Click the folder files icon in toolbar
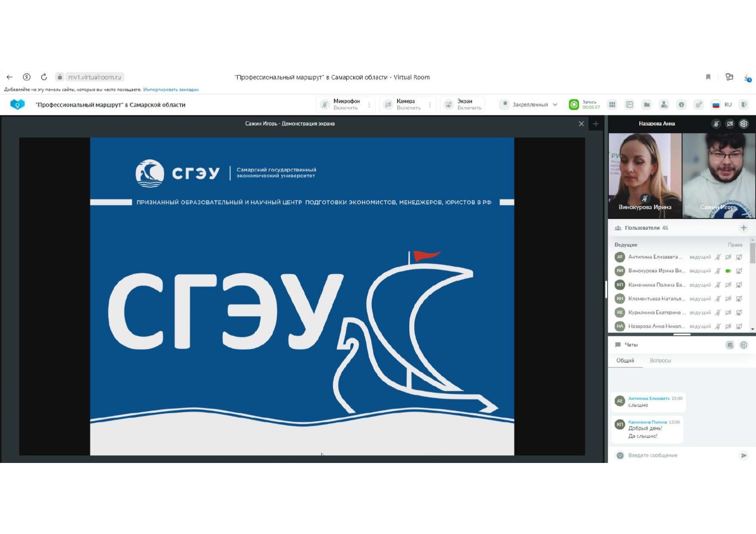756x534 pixels. 647,105
